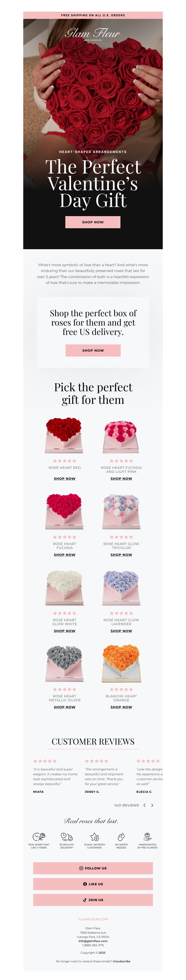Click the Shop Now button in hero banner
This screenshot has height=980, width=186.
[x=93, y=222]
